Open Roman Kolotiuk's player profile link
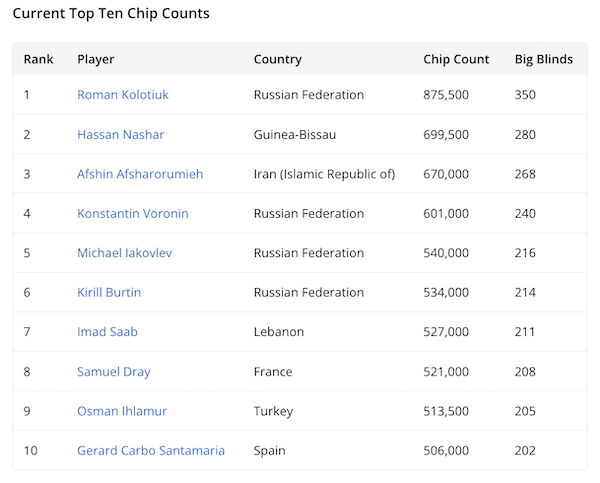 [121, 95]
